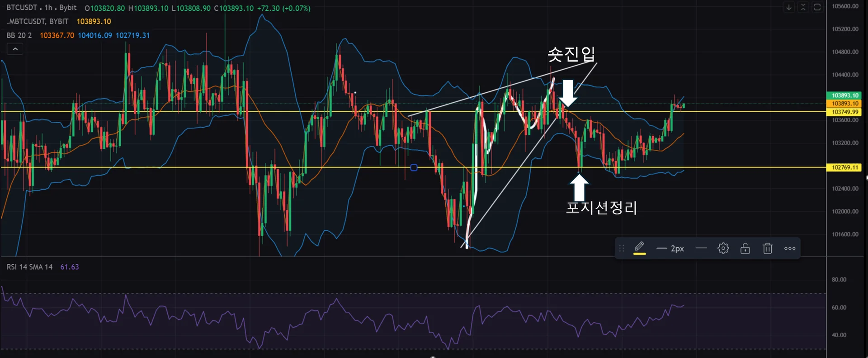
Task: Collapse the indicator legend chevron
Action: coord(15,49)
